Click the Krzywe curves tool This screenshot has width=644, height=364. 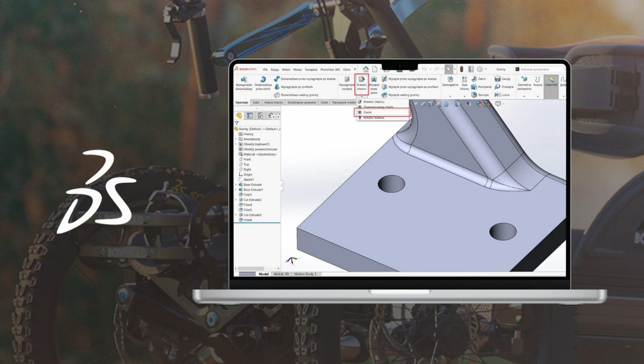538,81
